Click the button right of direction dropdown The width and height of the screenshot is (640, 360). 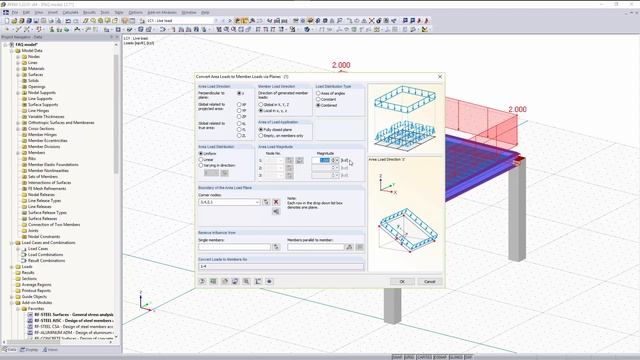(224, 173)
